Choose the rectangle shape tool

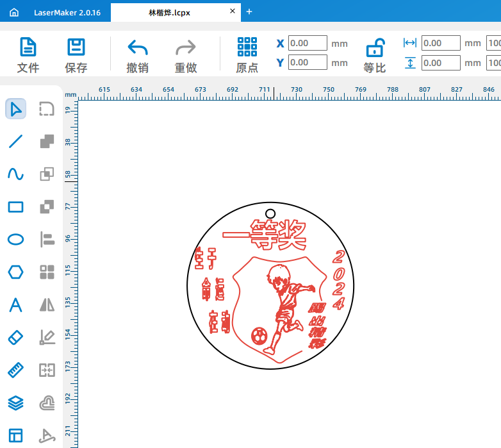point(16,207)
